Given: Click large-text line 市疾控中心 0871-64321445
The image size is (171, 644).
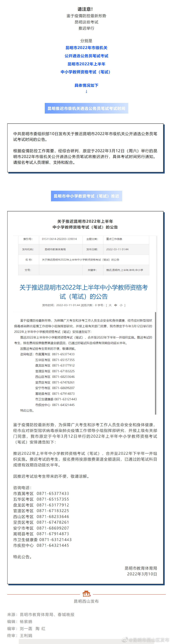Looking at the screenshot, I should [41, 545].
